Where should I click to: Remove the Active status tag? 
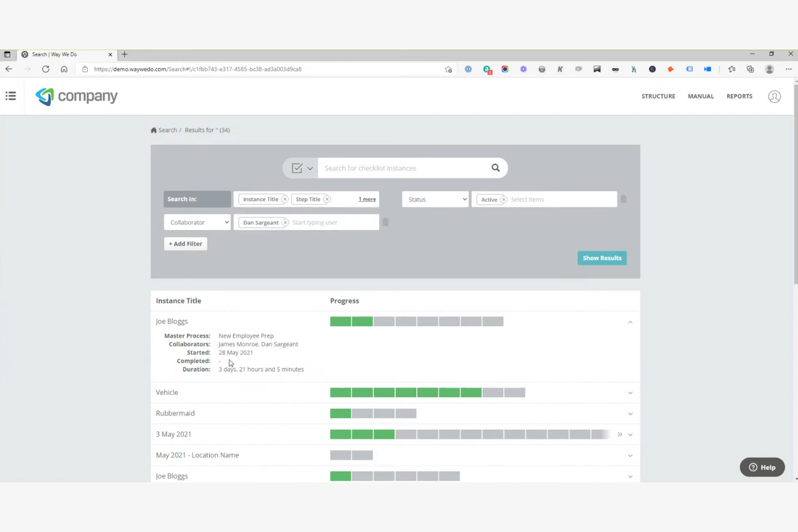(x=503, y=199)
